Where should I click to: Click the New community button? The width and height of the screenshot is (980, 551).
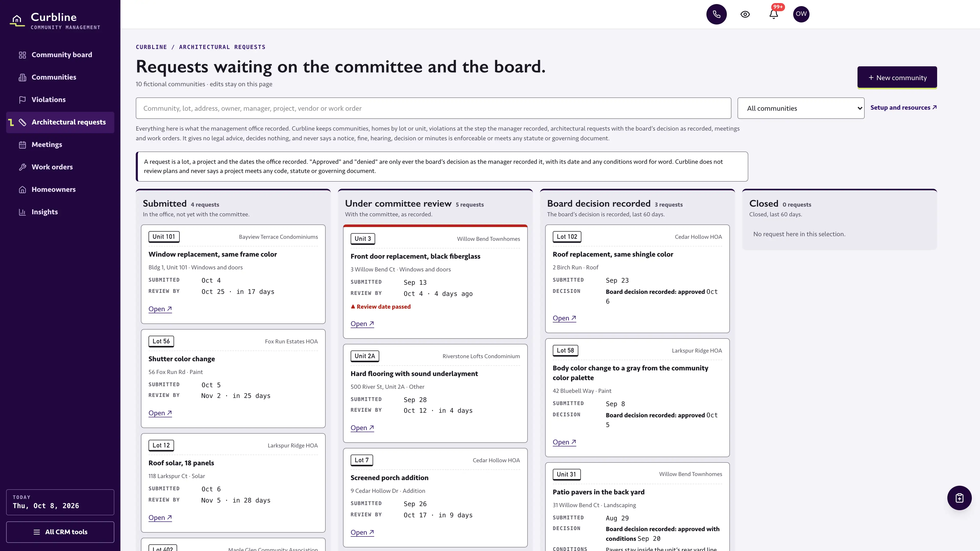(x=897, y=78)
